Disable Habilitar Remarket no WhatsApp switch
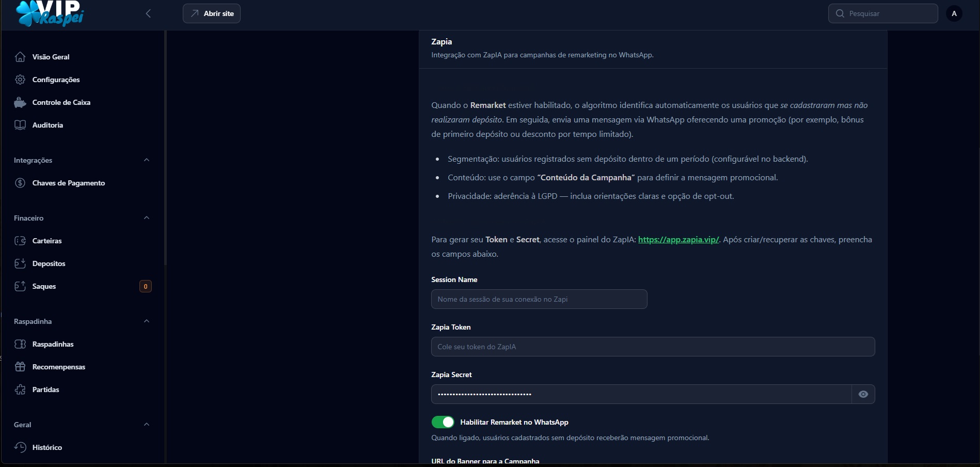The height and width of the screenshot is (467, 980). coord(443,422)
